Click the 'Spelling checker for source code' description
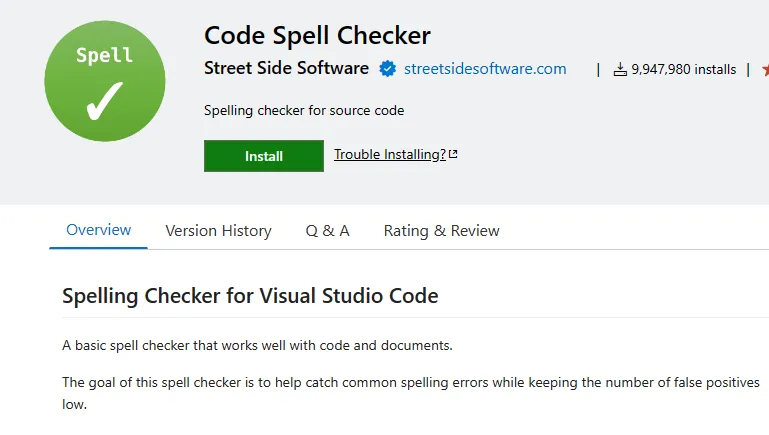Image resolution: width=769 pixels, height=435 pixels. tap(304, 110)
